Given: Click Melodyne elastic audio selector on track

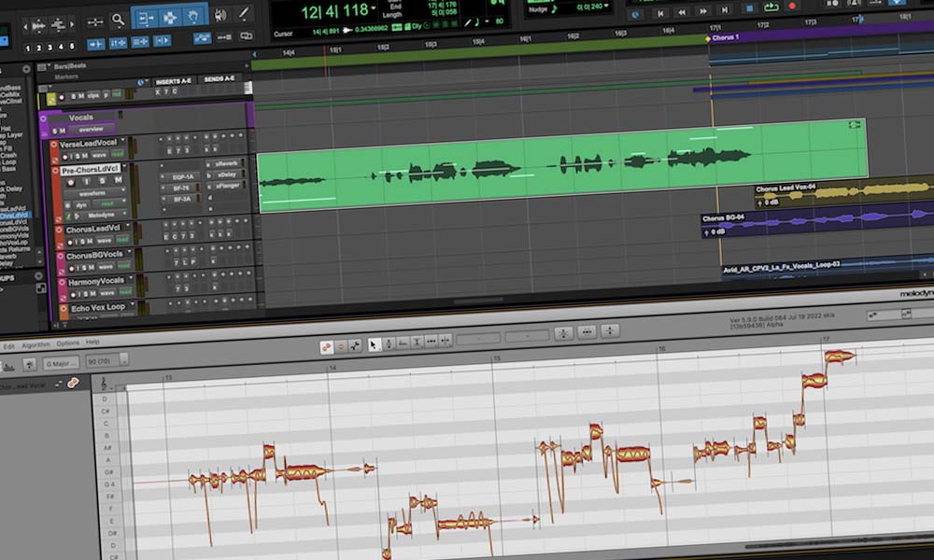Looking at the screenshot, I should 103,215.
